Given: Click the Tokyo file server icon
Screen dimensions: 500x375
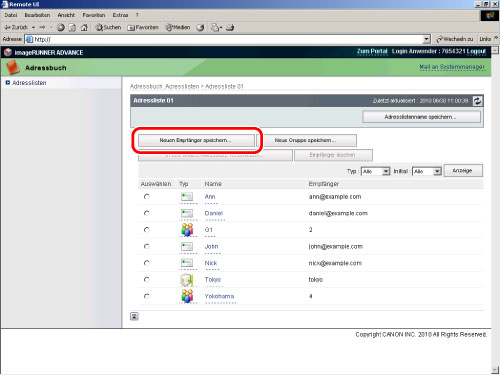Looking at the screenshot, I should pos(187,280).
